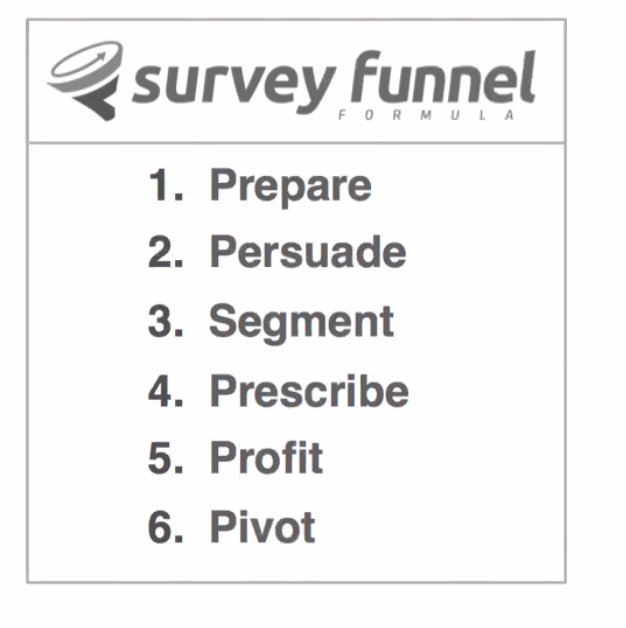Image resolution: width=626 pixels, height=628 pixels.
Task: Select the Persuade step
Action: pos(308,252)
